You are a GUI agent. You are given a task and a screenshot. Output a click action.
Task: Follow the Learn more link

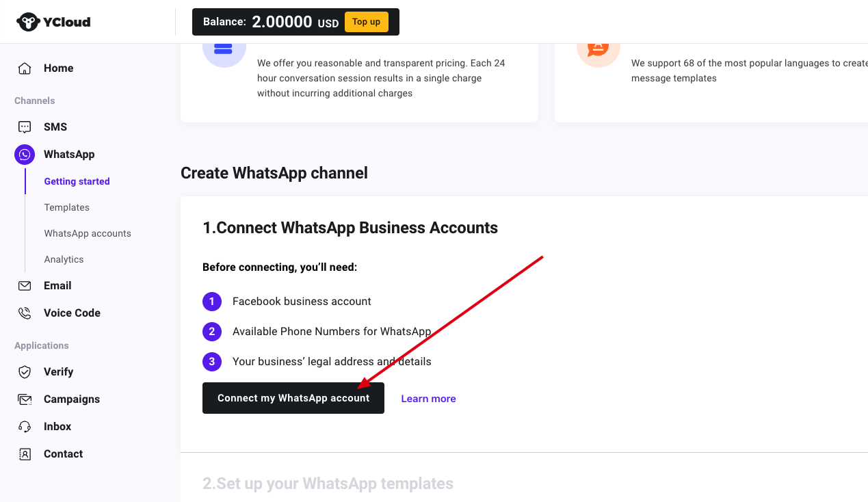coord(428,399)
